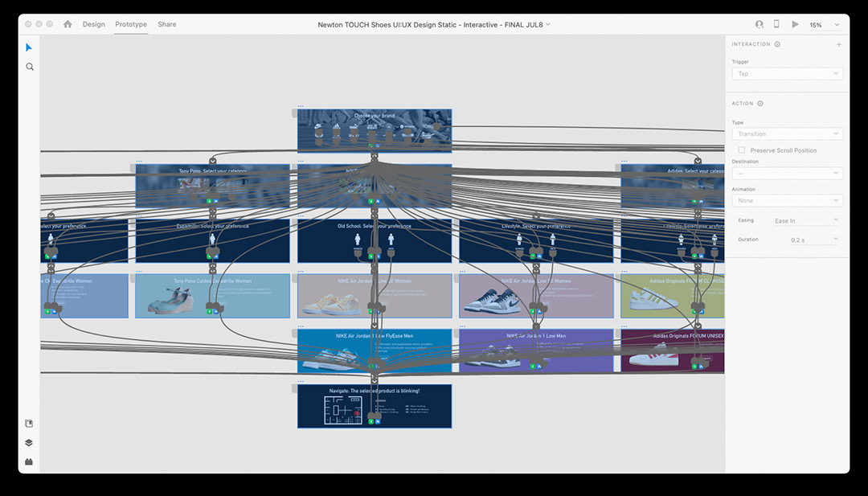Open the Layers panel icon
The image size is (868, 496).
click(x=29, y=443)
